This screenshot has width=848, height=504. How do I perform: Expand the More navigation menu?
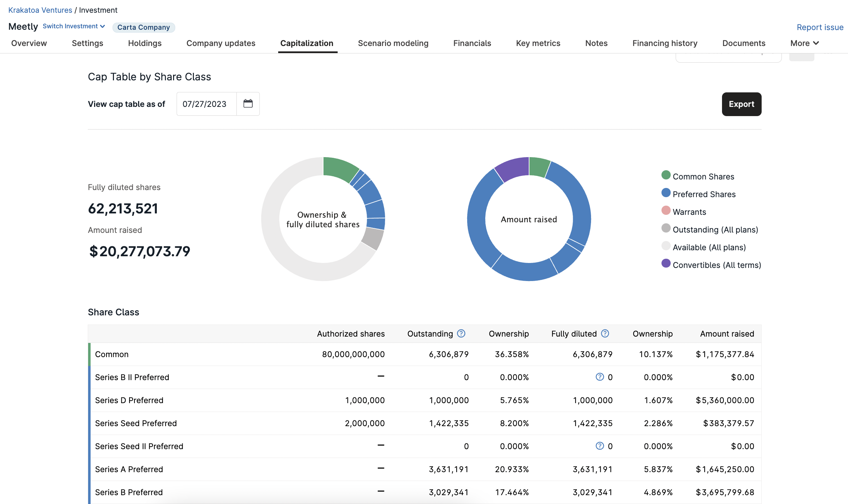pyautogui.click(x=804, y=43)
